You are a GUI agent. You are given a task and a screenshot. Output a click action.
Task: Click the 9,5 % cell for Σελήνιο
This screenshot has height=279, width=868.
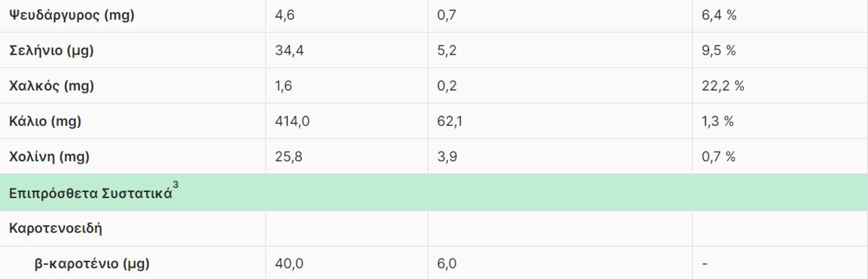pyautogui.click(x=719, y=51)
